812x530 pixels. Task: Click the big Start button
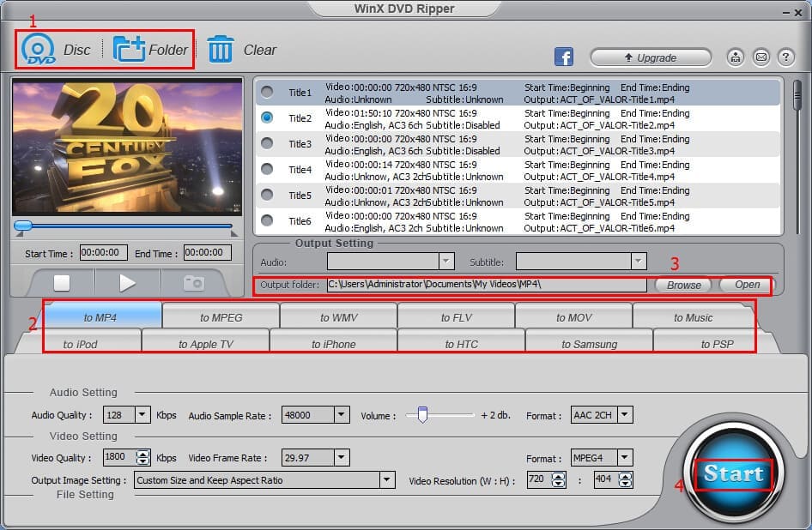click(x=733, y=473)
